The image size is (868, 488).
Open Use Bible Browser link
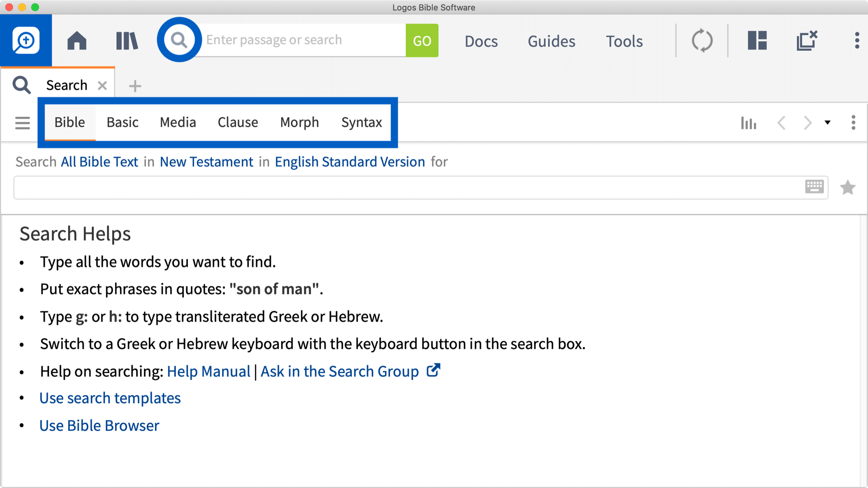(x=99, y=426)
